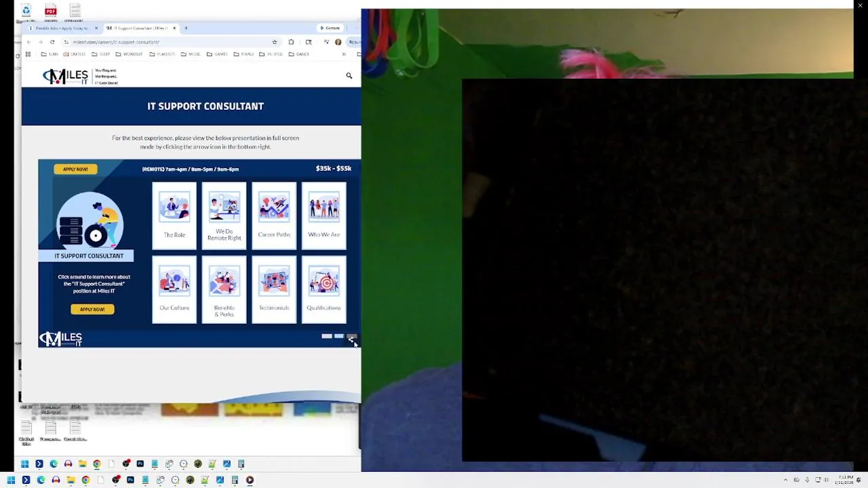Reload the current page

click(x=52, y=42)
